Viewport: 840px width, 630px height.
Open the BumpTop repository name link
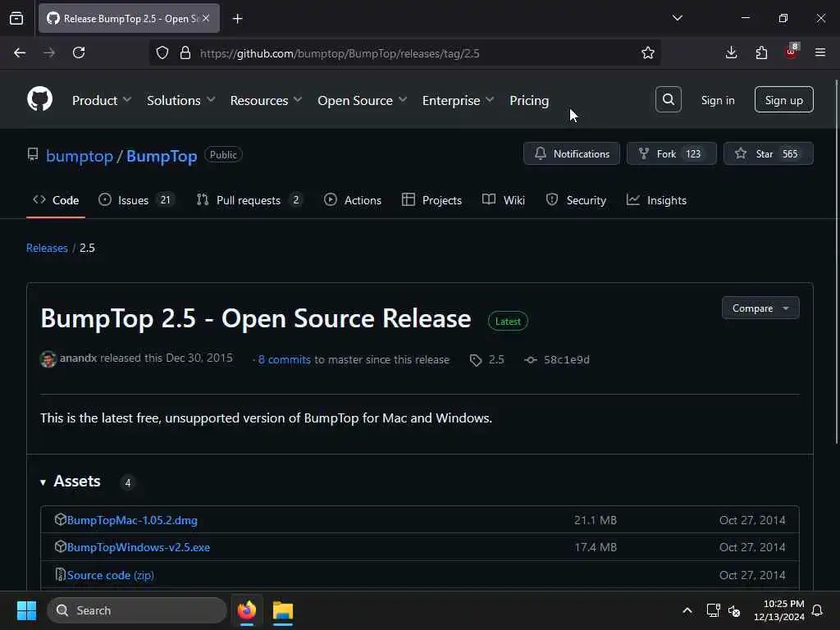coord(162,156)
